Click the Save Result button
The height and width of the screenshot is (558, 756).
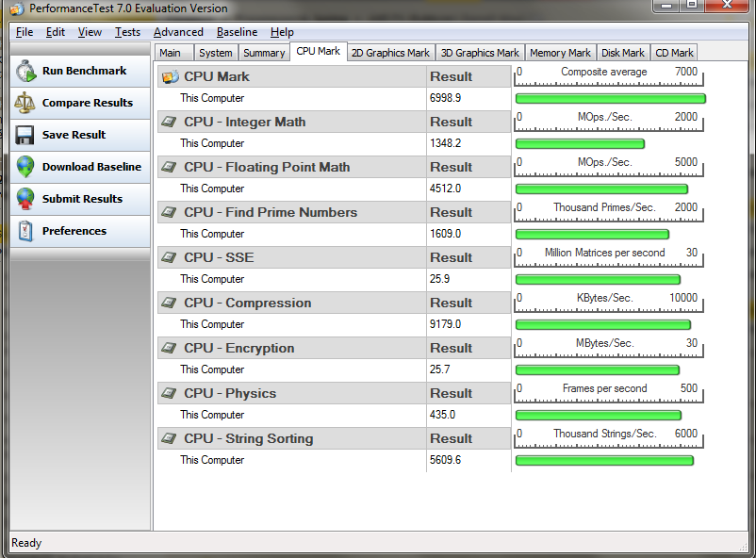coord(80,135)
